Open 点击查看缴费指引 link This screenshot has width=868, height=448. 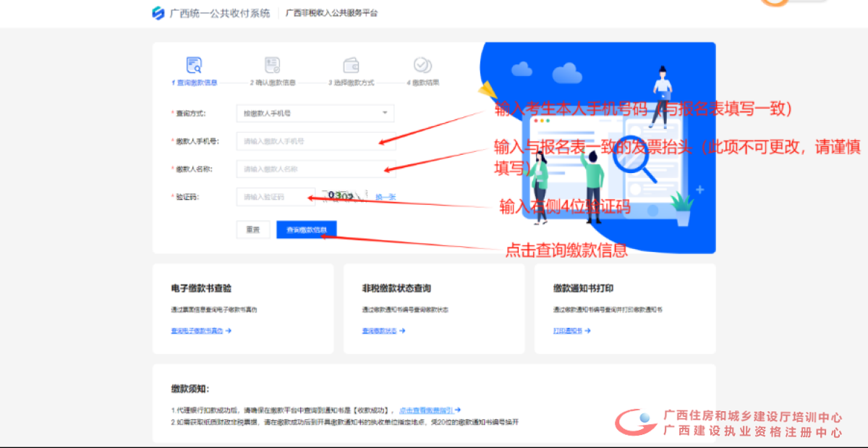coord(426,410)
